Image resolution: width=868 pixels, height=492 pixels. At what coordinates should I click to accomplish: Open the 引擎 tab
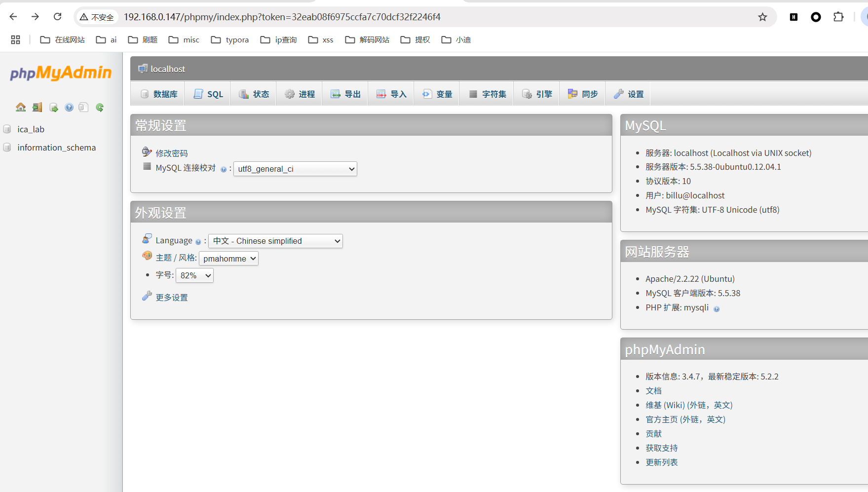coord(537,94)
